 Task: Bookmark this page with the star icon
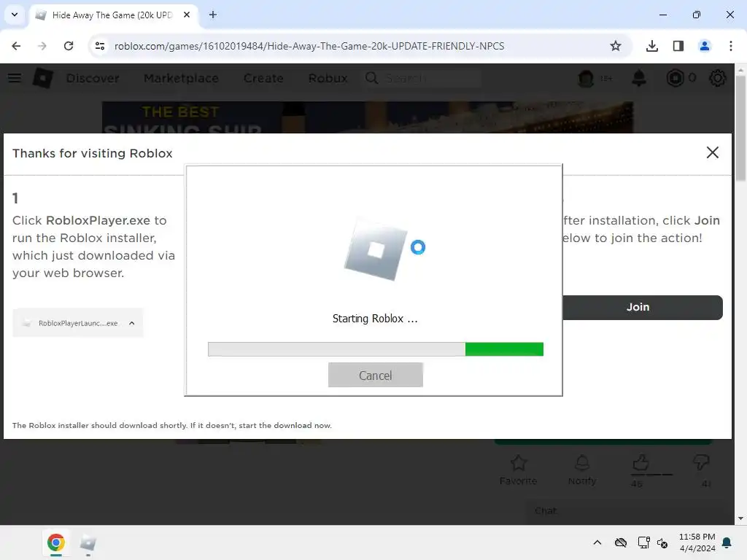616,46
